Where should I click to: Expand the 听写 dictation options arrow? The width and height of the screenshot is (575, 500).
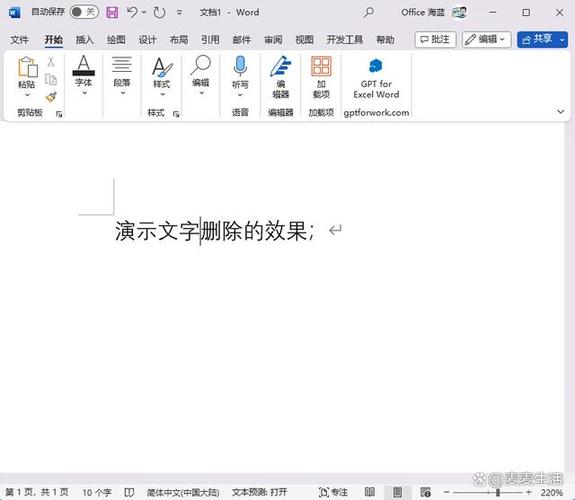240,95
